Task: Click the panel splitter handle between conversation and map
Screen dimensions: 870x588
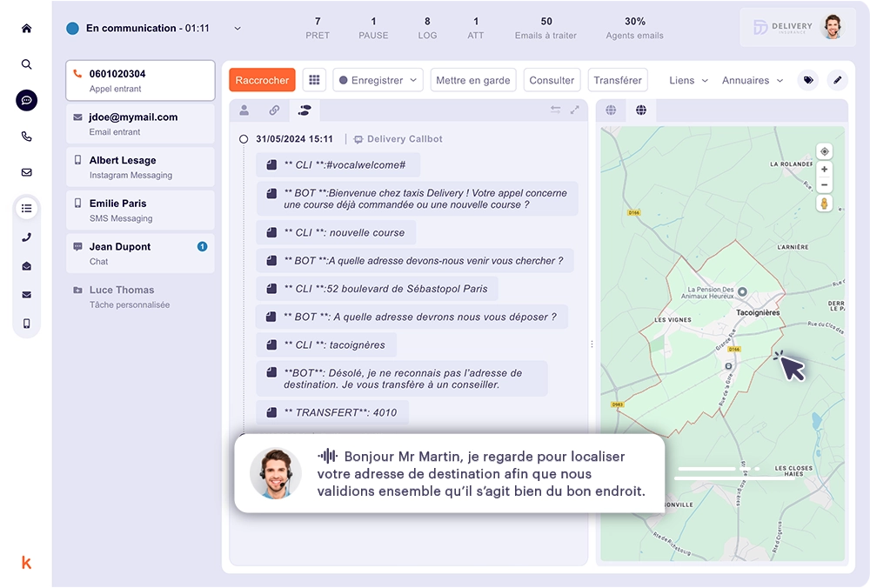Action: click(x=592, y=344)
